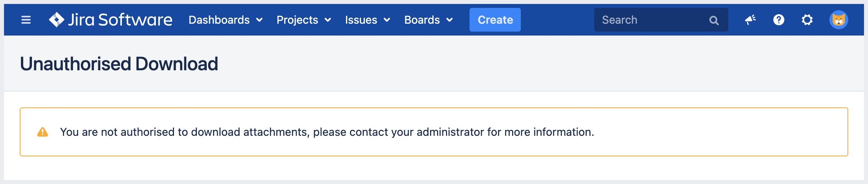Expand the Dashboards dropdown chevron
Screen dimensions: 868x184
260,20
